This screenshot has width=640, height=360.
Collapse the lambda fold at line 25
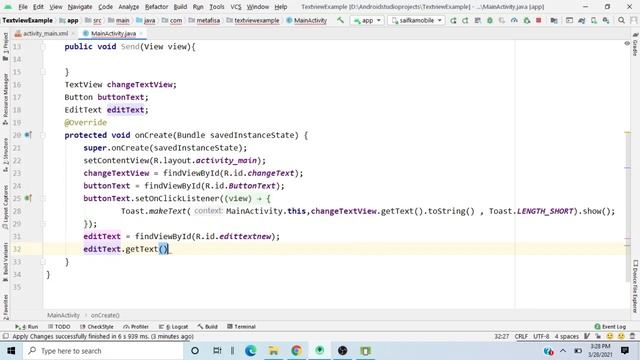click(x=43, y=198)
